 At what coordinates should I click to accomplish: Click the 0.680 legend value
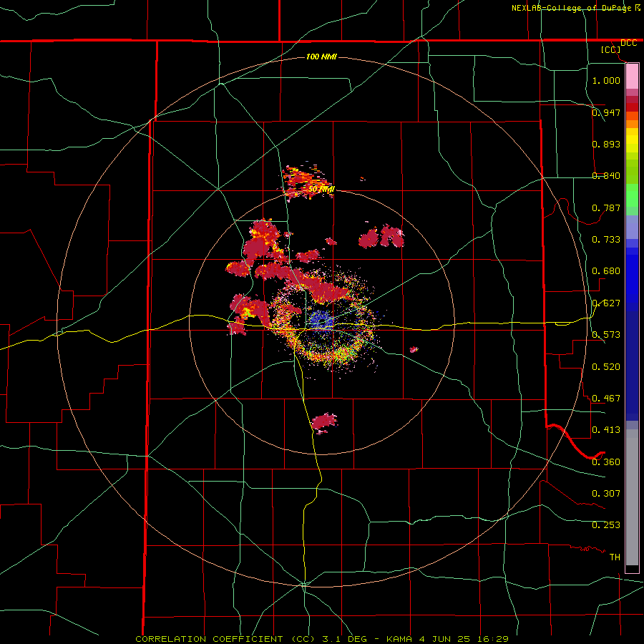click(x=606, y=271)
